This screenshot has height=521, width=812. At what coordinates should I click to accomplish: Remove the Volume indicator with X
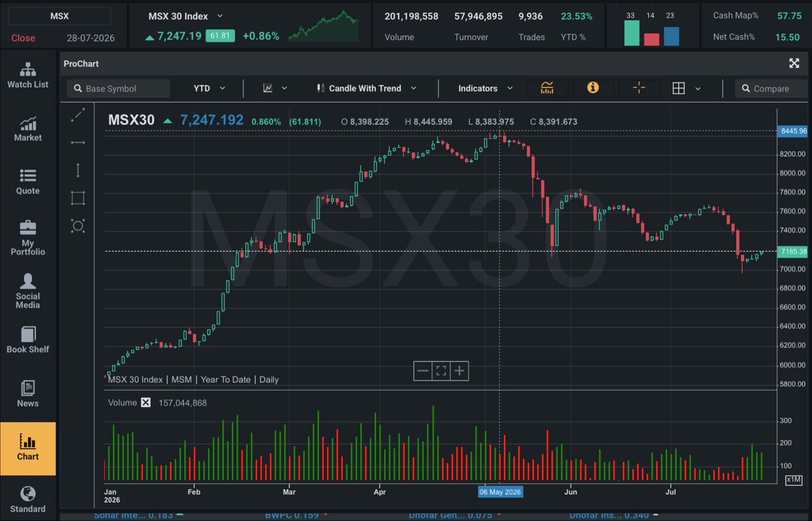click(146, 402)
